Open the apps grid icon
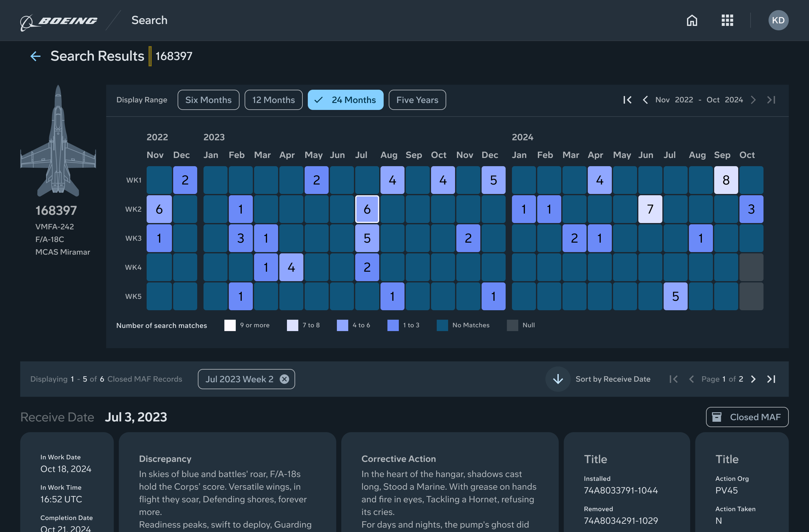The image size is (809, 532). pos(727,21)
